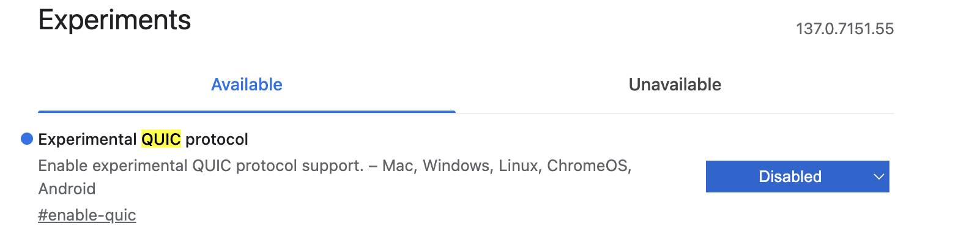Click the chevron arrow on the Disabled dropdown

click(x=878, y=177)
